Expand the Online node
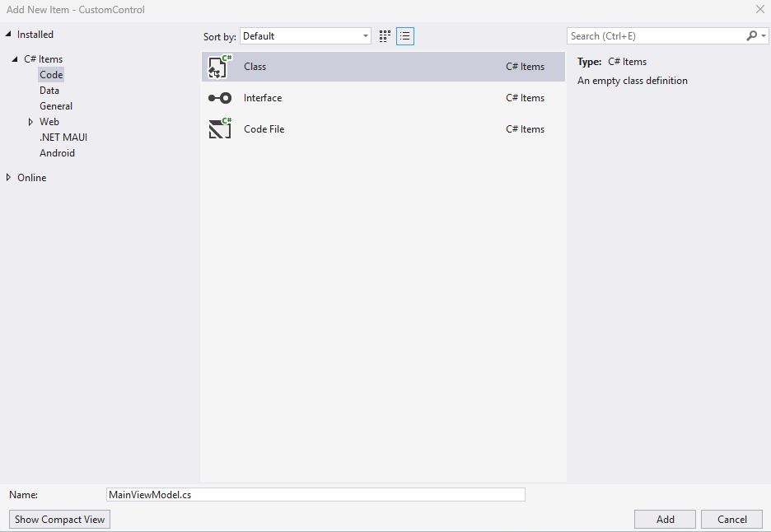 click(7, 177)
